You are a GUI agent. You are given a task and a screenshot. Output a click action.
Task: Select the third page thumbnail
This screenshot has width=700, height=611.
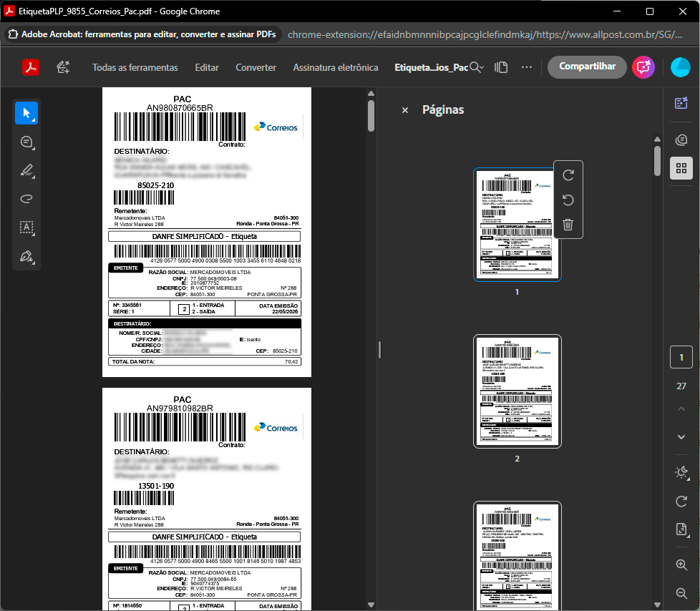tap(517, 556)
